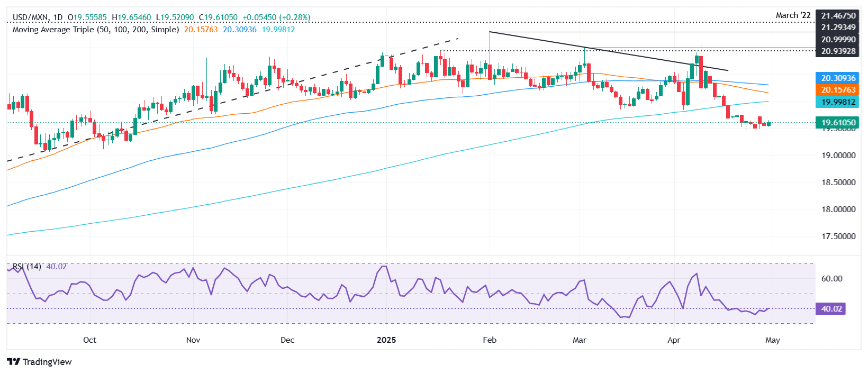
Task: Click the 20.93928 price level label
Action: coord(838,51)
